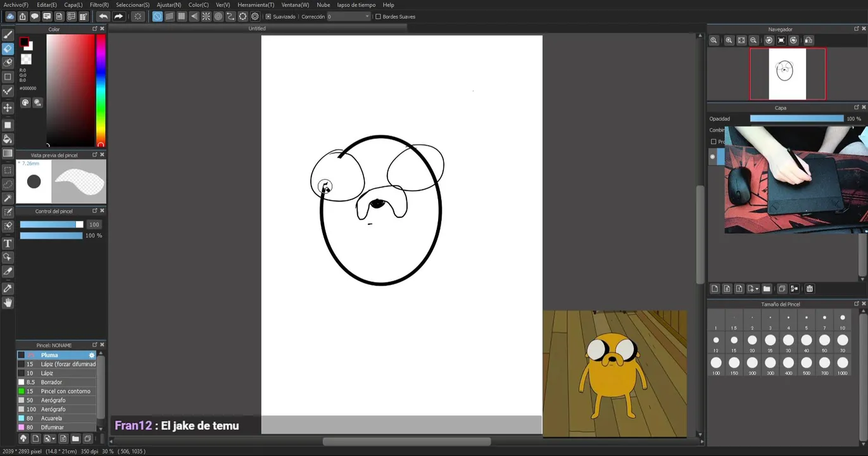Open the lapso de tiempo menu
The height and width of the screenshot is (456, 868).
[356, 4]
